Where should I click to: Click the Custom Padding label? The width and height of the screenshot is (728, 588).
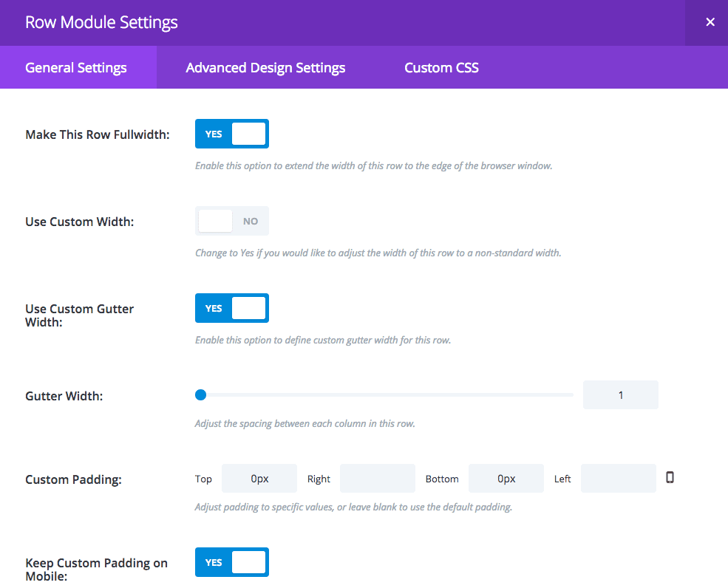(x=73, y=479)
